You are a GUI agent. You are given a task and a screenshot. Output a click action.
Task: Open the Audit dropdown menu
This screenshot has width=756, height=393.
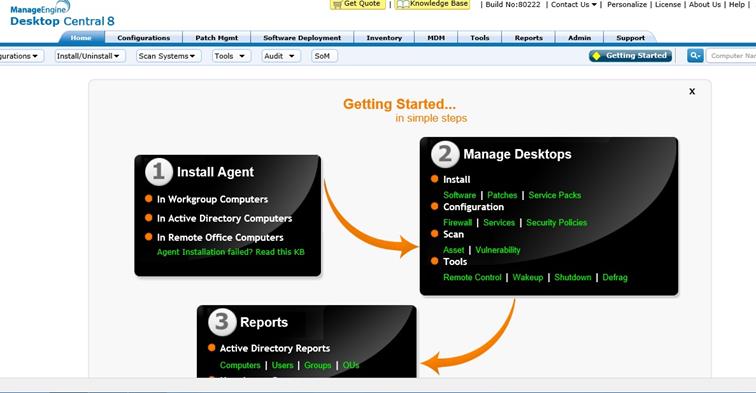pos(280,56)
